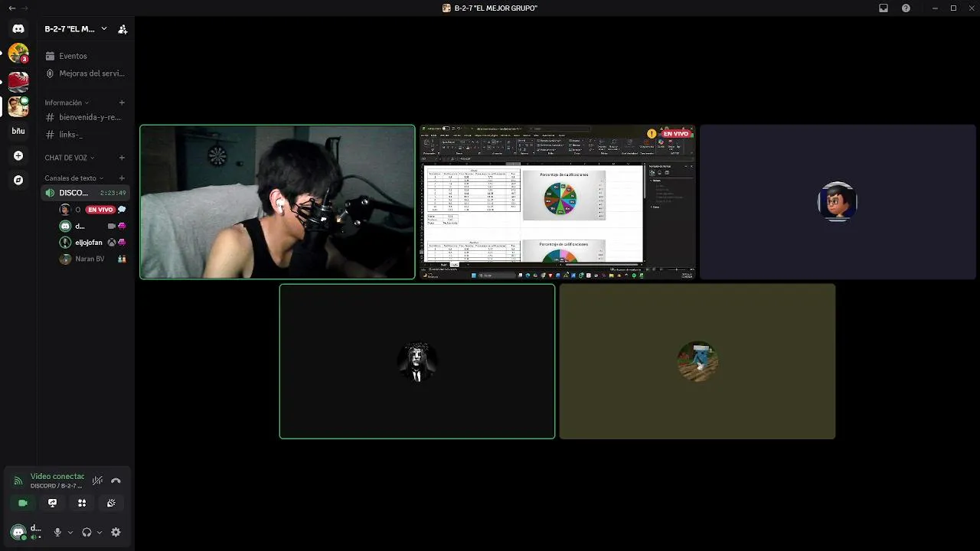Toggle microphone mute

click(57, 532)
